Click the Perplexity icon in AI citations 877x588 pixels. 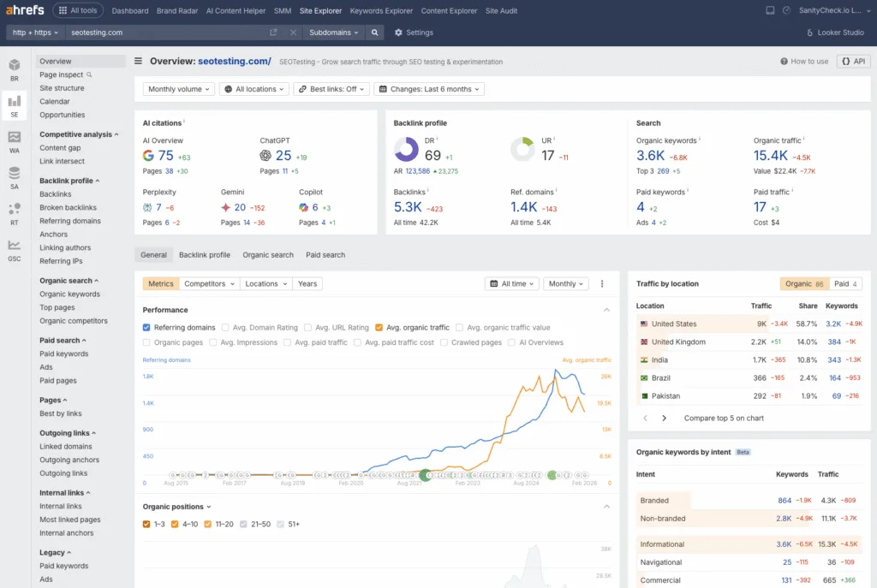142,209
